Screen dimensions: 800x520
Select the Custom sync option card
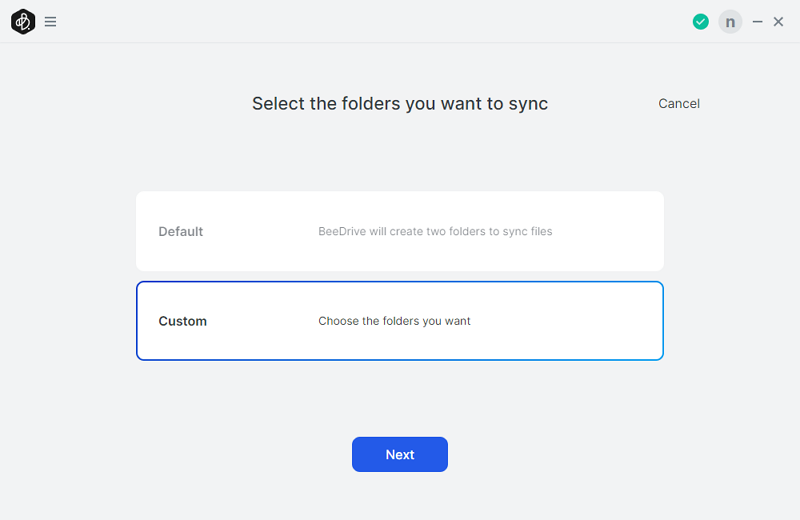click(x=399, y=321)
